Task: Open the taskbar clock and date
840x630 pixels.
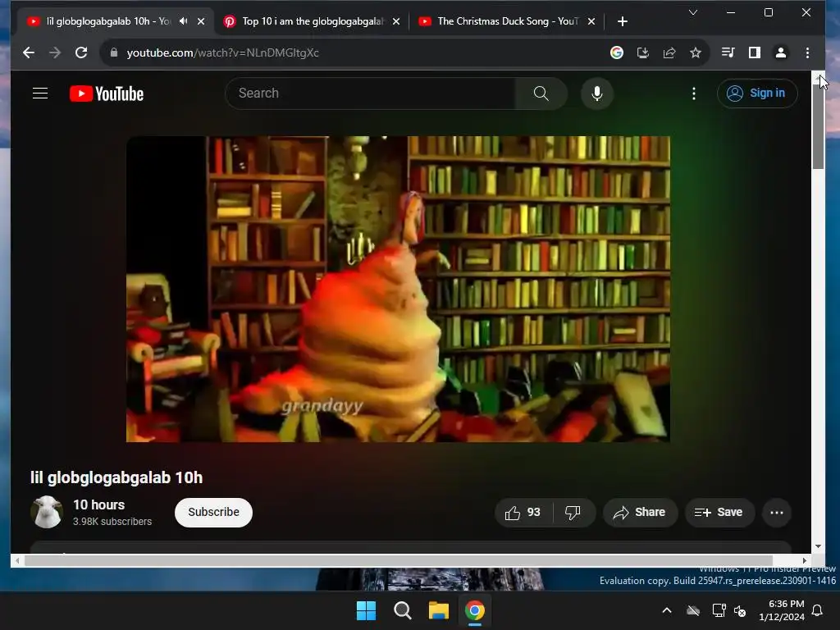Action: tap(781, 610)
